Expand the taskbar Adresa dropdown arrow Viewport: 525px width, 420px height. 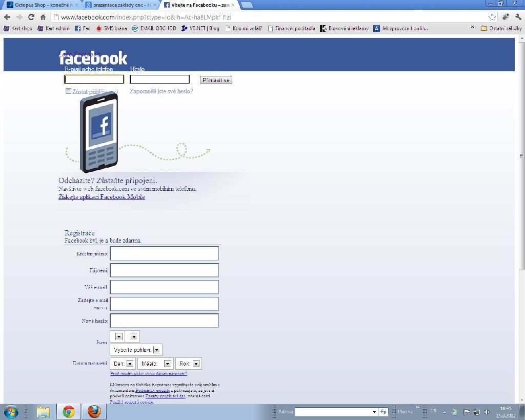coord(374,412)
